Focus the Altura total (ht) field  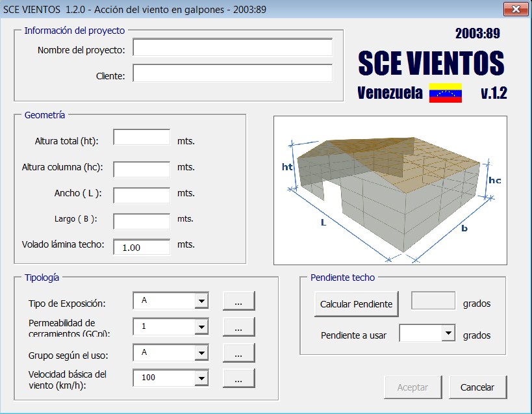coord(142,137)
